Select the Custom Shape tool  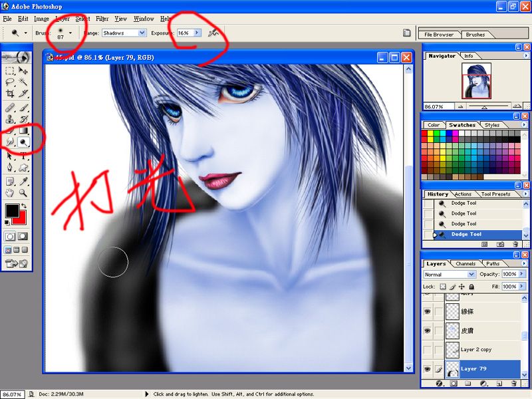[x=23, y=168]
